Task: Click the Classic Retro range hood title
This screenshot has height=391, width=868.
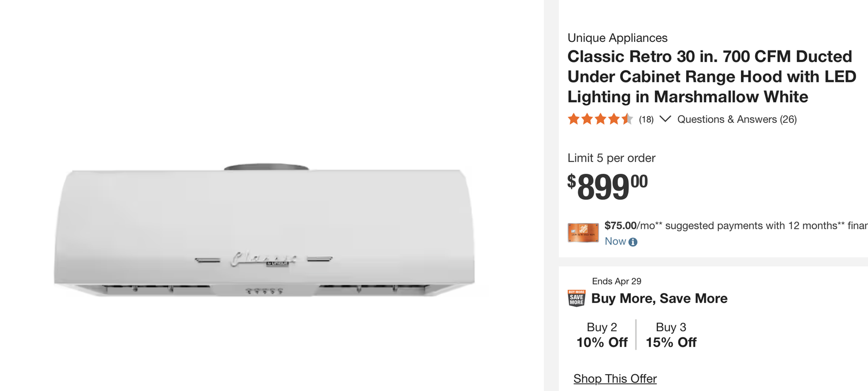Action: (711, 77)
